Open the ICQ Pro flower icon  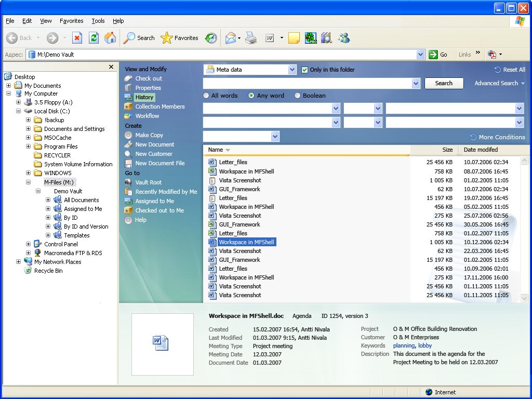(x=311, y=38)
